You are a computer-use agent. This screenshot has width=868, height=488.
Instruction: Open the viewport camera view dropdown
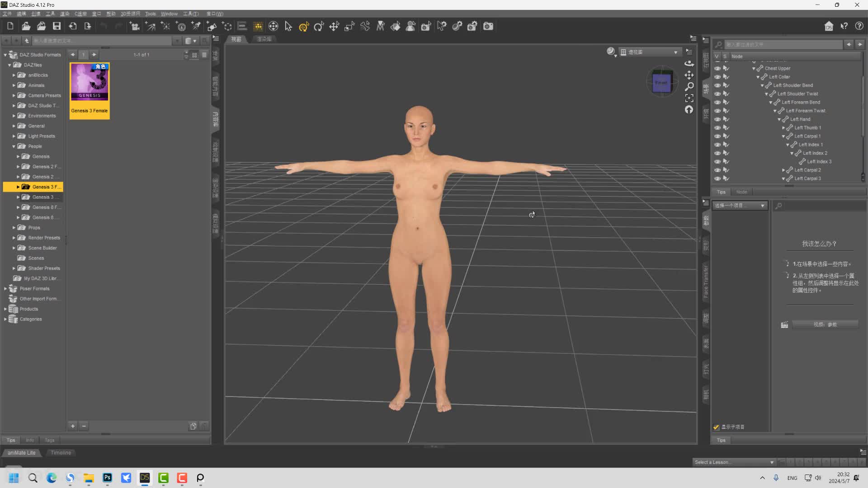[650, 52]
